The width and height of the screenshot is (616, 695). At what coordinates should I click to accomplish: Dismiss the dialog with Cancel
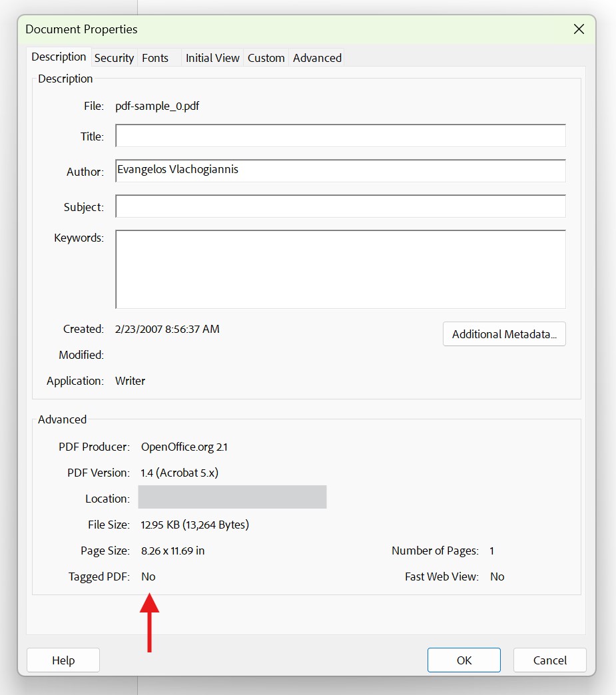tap(549, 660)
